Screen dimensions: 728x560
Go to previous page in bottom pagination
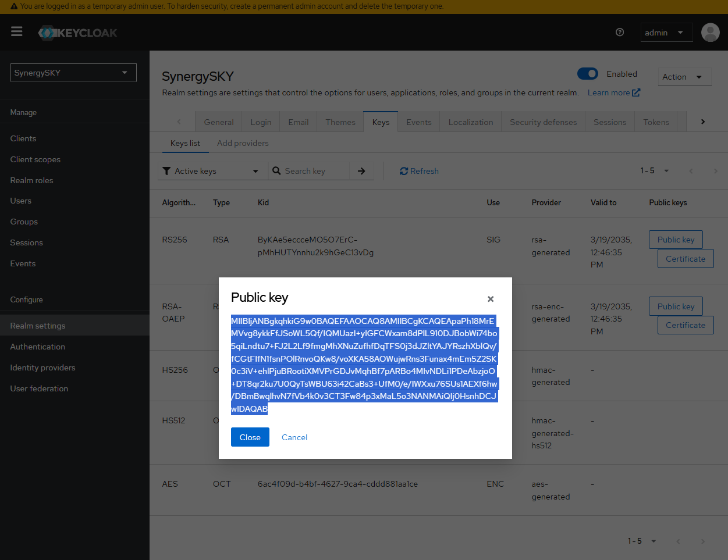[678, 541]
